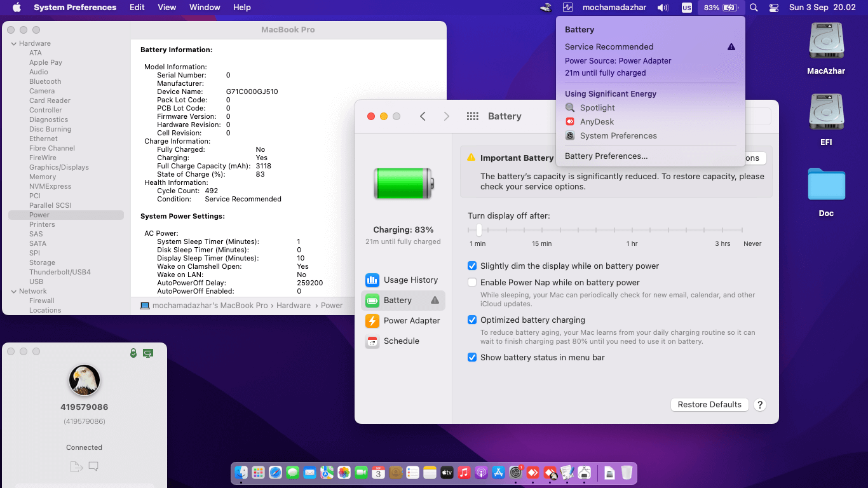Select Power in System Information sidebar
868x488 pixels.
[66, 215]
